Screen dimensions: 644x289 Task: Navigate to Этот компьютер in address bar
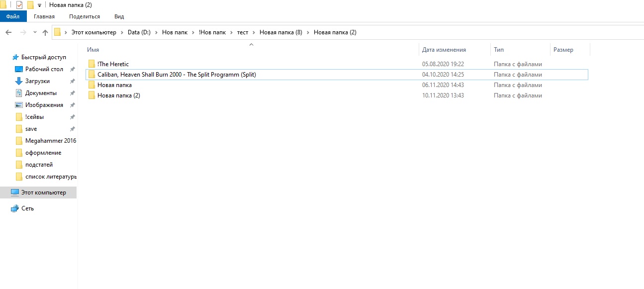click(x=93, y=32)
